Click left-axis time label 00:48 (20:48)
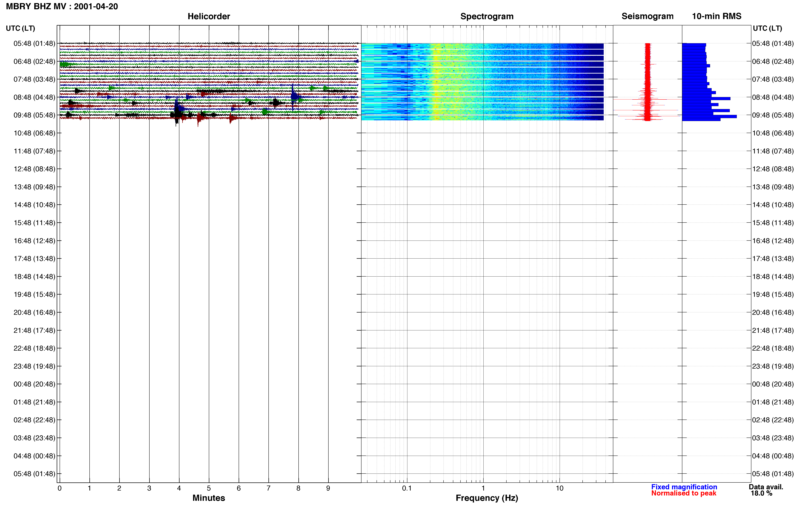The height and width of the screenshot is (508, 812). (34, 384)
